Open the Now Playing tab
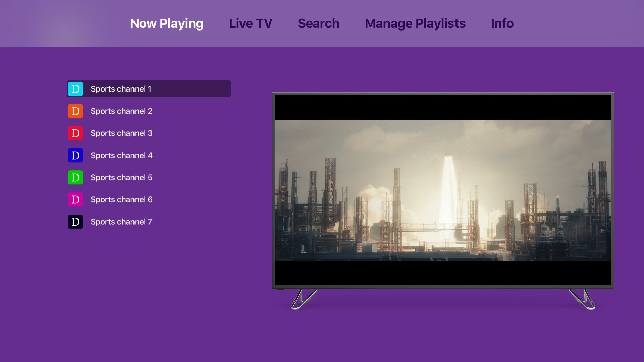 coord(167,23)
